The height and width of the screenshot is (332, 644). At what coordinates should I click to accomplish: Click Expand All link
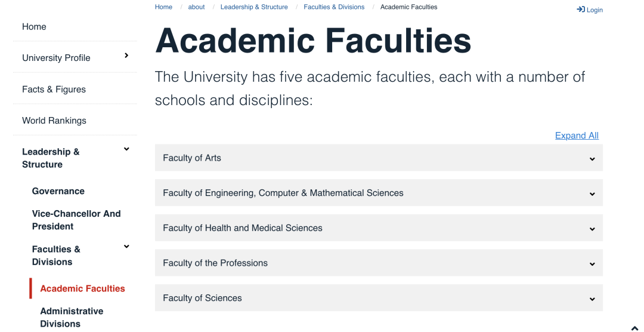point(577,136)
